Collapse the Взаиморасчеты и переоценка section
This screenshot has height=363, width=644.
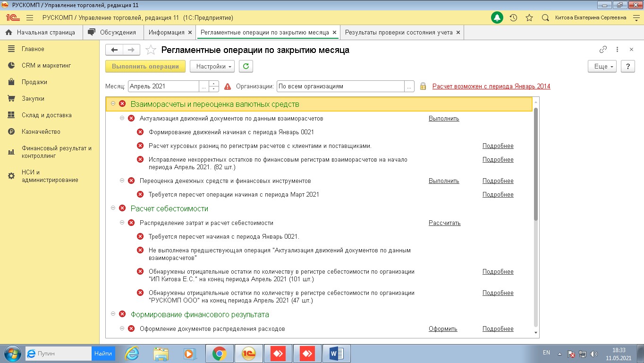point(113,104)
